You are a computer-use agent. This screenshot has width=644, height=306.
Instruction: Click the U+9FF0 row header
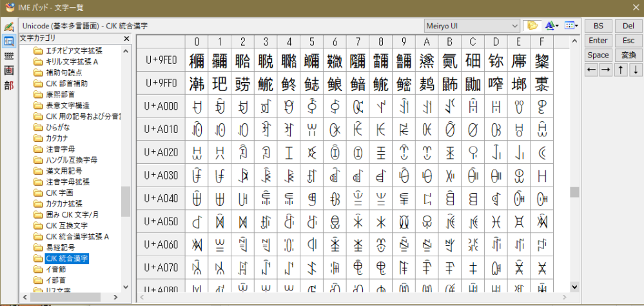pos(161,83)
